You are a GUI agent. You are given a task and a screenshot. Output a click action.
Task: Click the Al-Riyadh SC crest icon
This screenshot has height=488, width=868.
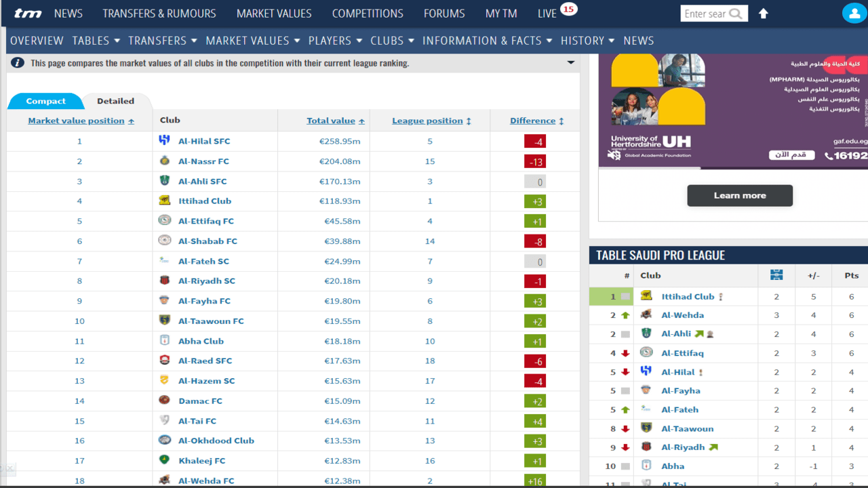pos(164,280)
